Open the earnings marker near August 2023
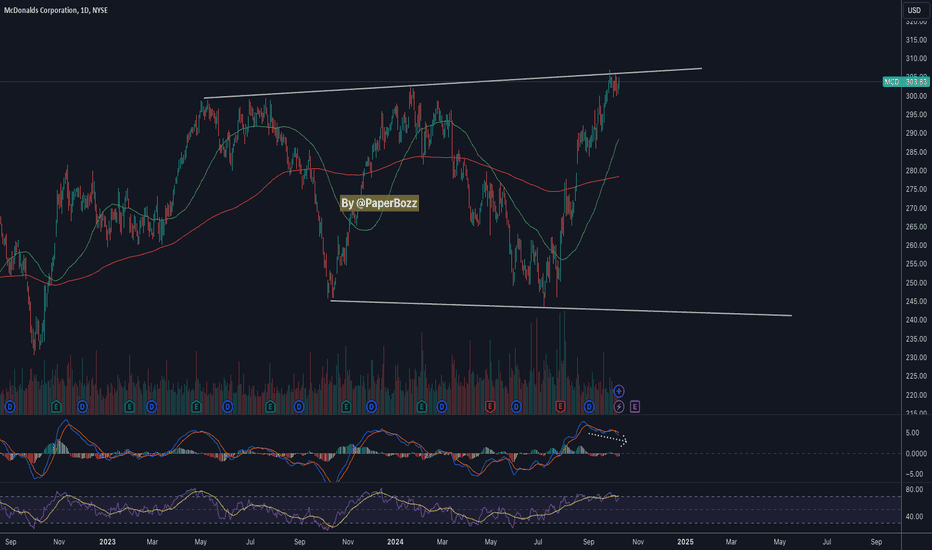The height and width of the screenshot is (550, 932). point(270,407)
